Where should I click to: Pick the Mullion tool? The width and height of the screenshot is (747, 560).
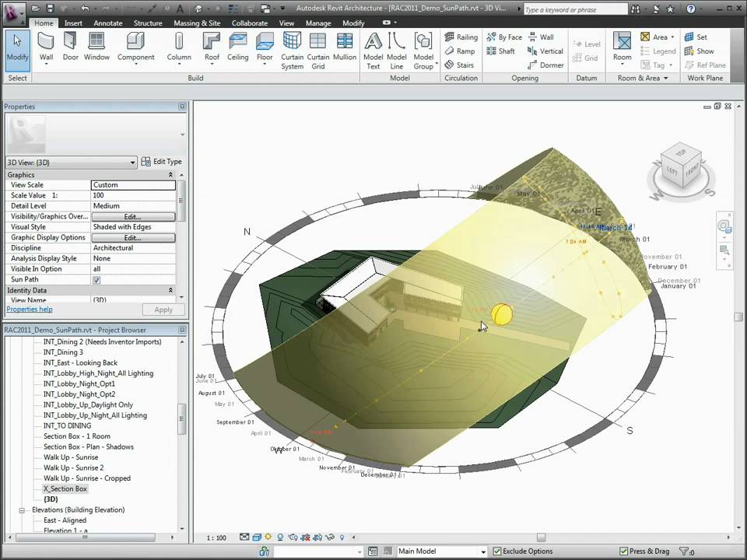(345, 47)
